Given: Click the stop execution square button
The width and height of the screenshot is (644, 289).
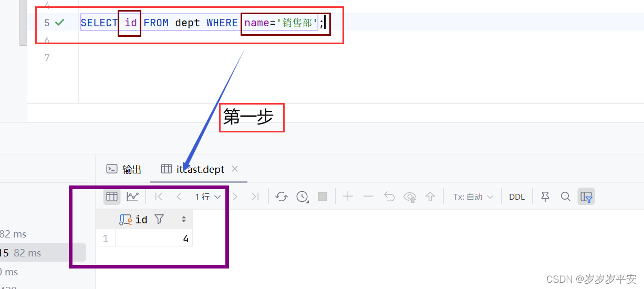Looking at the screenshot, I should point(323,197).
